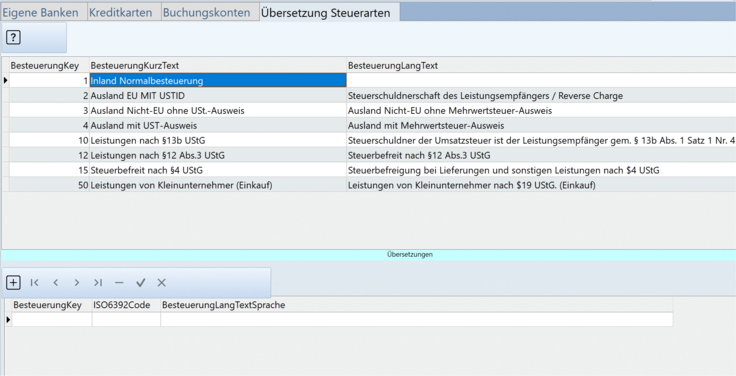736x376 pixels.
Task: Click Ausland mit Mehrwertsteuer-Ausweis long text
Action: point(541,126)
